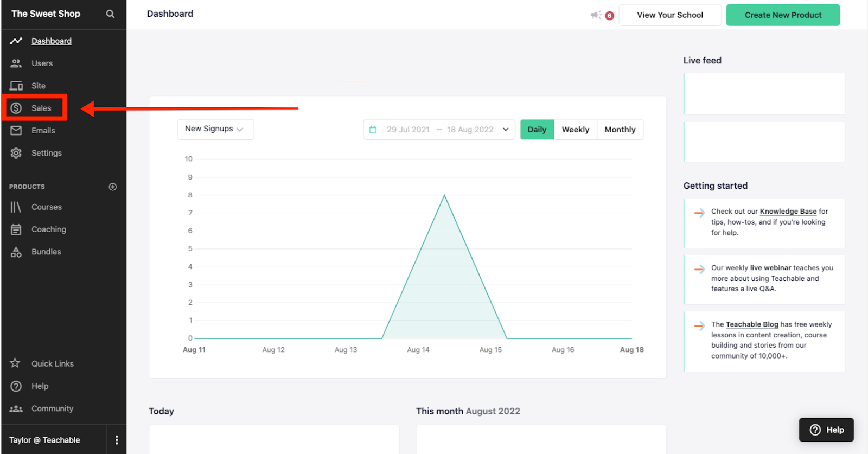Click the Live feed heading
The image size is (868, 454).
click(x=702, y=60)
